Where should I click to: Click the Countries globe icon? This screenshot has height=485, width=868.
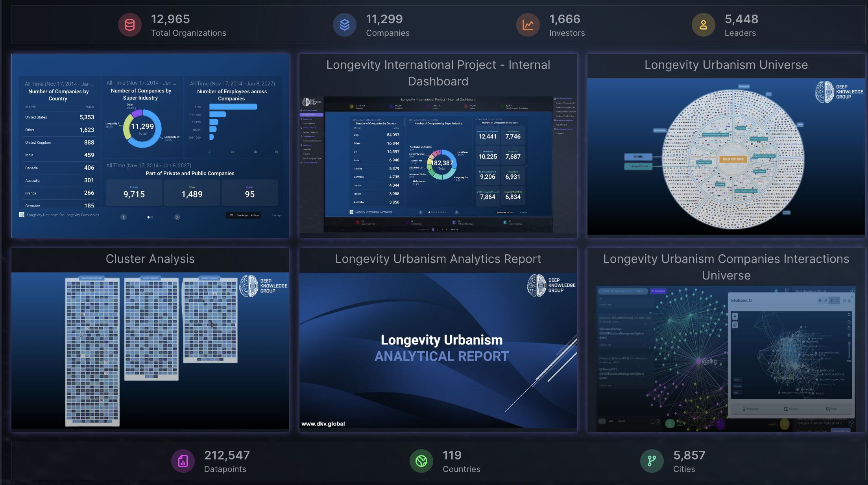(421, 461)
